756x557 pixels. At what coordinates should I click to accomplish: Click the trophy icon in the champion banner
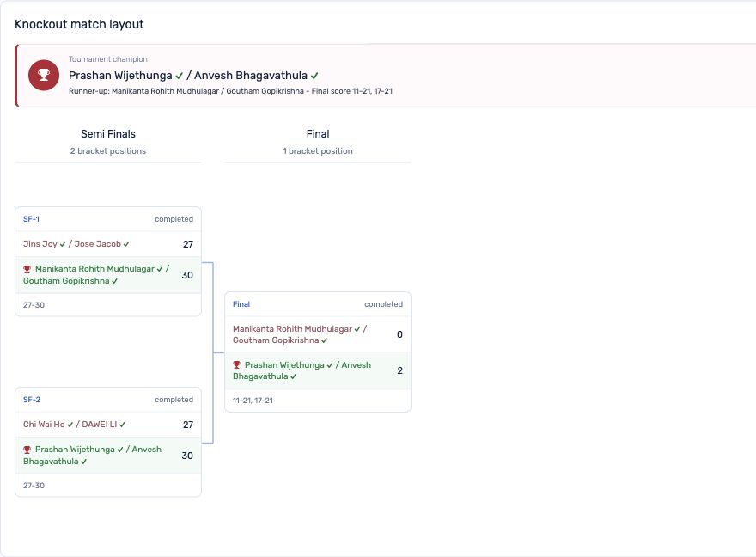pyautogui.click(x=44, y=76)
